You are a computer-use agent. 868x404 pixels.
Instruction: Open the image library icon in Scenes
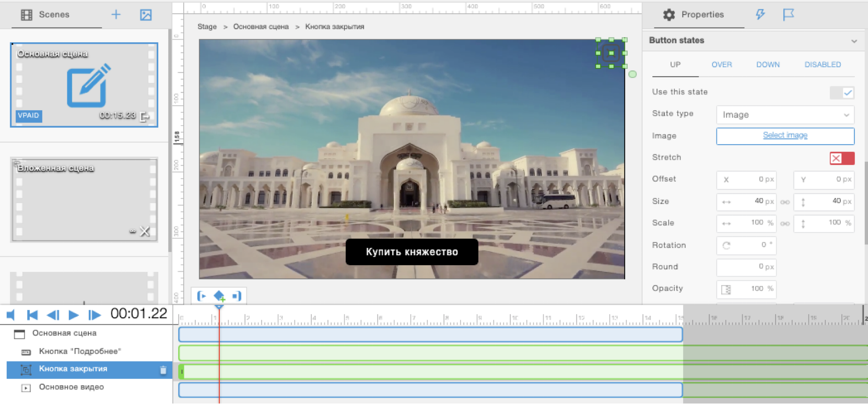[x=146, y=15]
